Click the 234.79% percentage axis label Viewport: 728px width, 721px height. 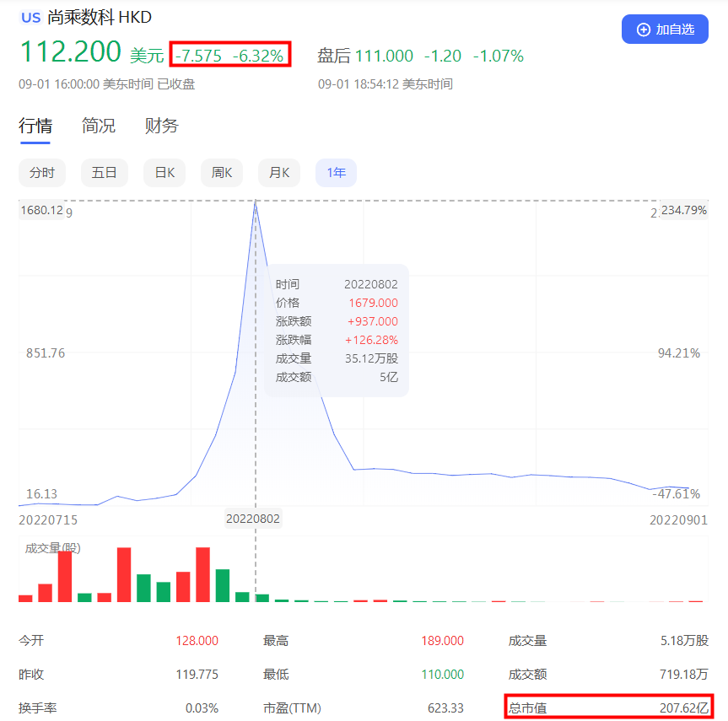tap(684, 210)
